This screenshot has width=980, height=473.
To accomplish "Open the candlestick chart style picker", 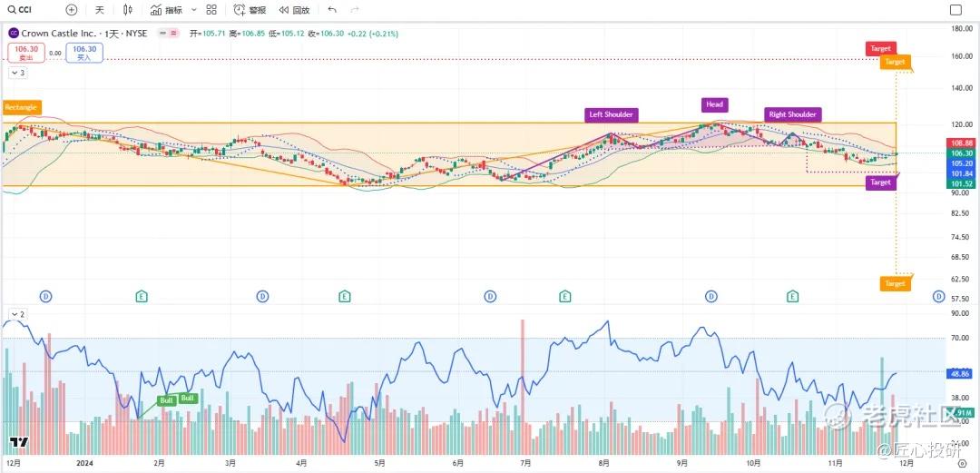I will coord(128,9).
